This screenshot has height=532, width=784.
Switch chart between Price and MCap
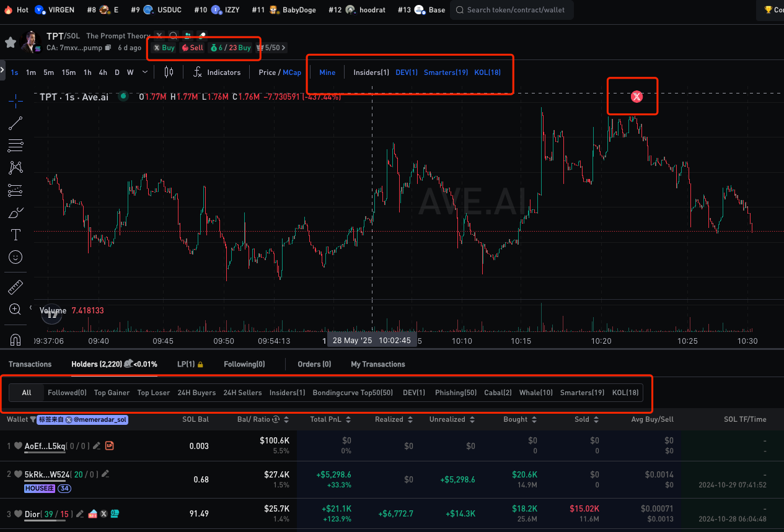(280, 72)
